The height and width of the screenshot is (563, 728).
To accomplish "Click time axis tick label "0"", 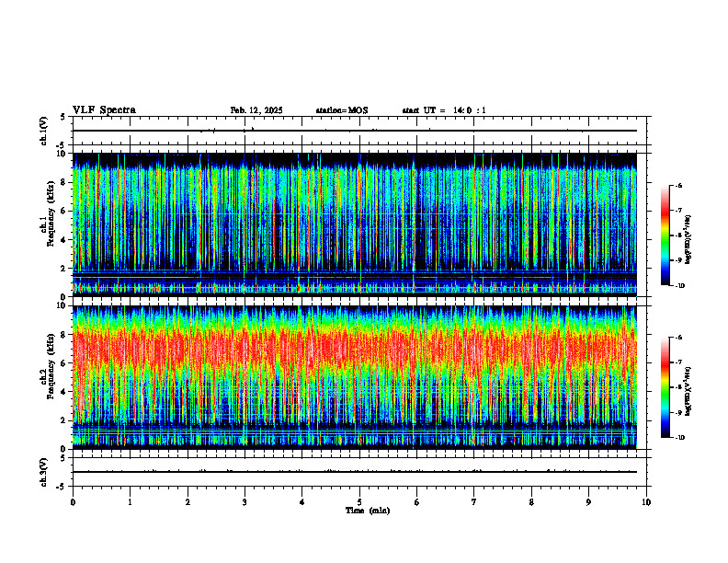I will 73,502.
